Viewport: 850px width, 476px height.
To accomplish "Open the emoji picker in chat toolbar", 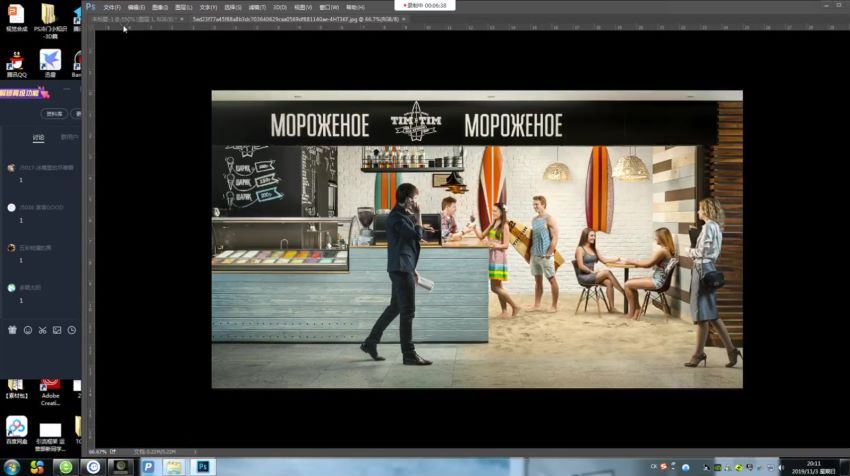I will 28,330.
